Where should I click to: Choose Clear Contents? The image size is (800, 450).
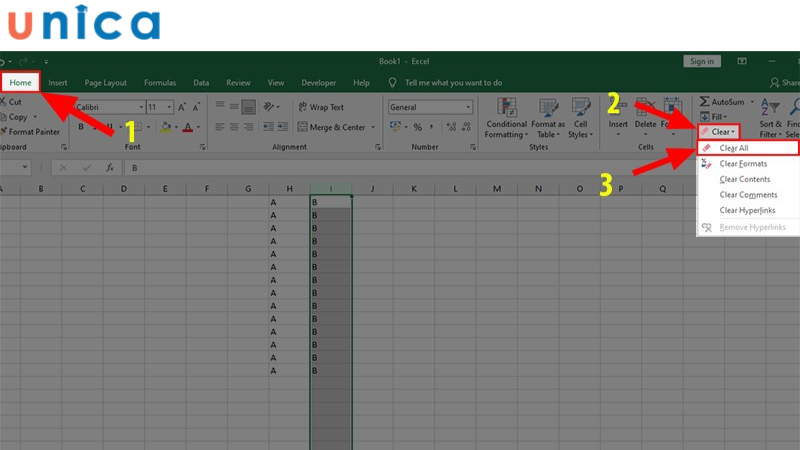coord(747,179)
